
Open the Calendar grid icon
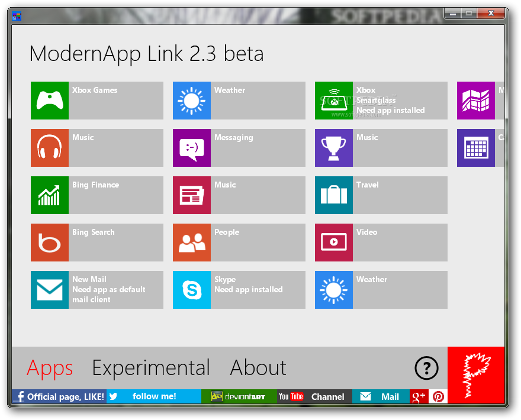tap(476, 148)
